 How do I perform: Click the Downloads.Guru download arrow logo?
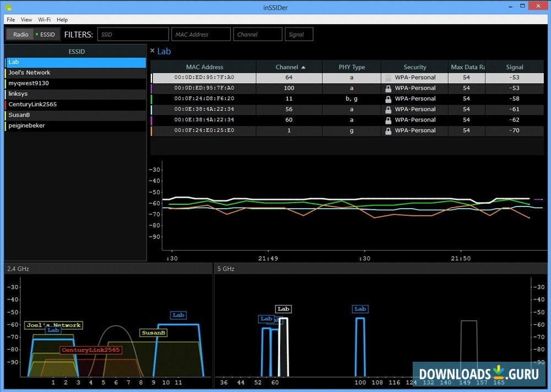point(499,372)
